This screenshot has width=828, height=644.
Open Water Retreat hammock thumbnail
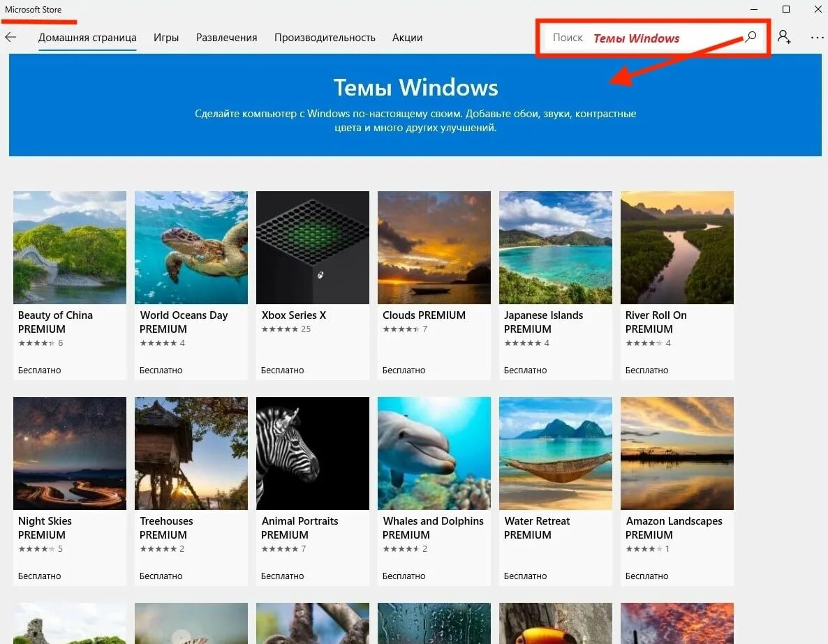pos(556,454)
